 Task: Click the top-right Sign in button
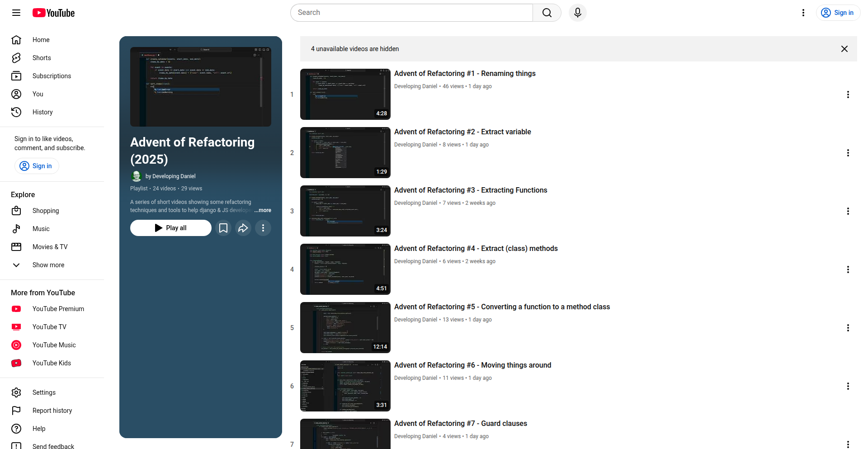[838, 13]
